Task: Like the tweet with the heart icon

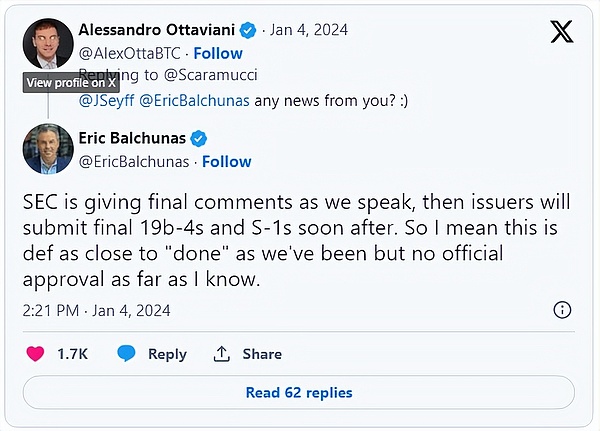Action: [35, 353]
